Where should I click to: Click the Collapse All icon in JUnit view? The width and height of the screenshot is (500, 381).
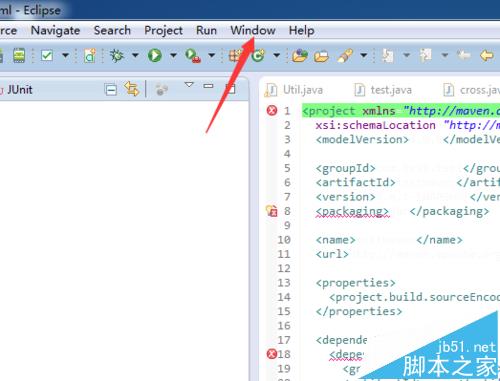(x=111, y=90)
